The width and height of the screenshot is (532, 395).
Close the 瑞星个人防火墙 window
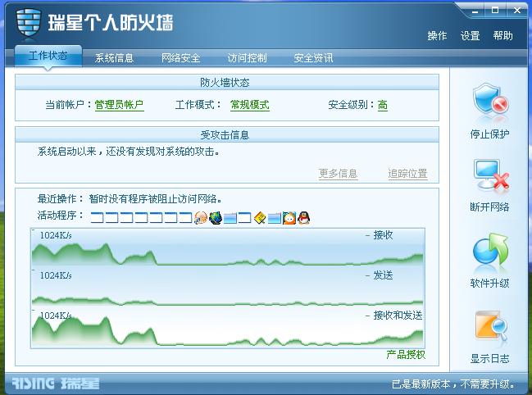click(x=517, y=11)
